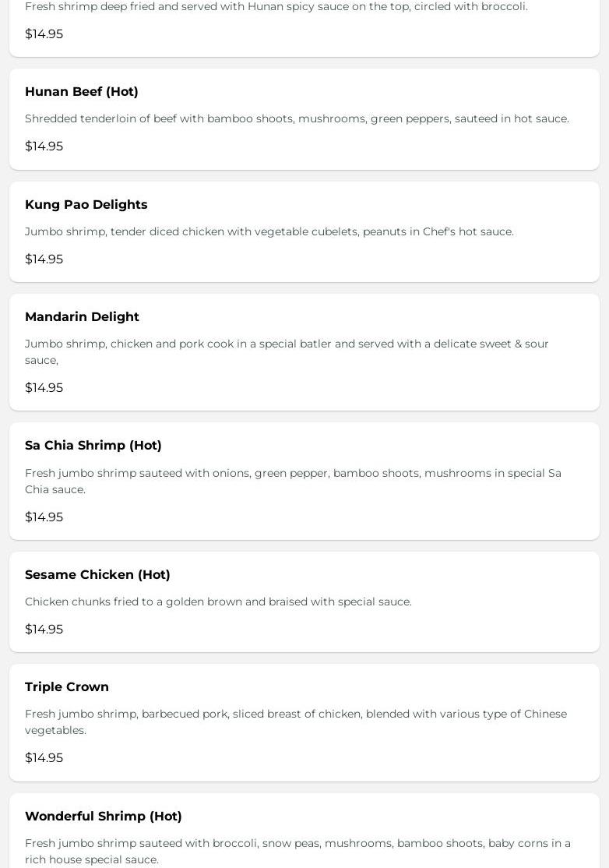Click the Kung Pao Delights $14.95 price

click(44, 259)
